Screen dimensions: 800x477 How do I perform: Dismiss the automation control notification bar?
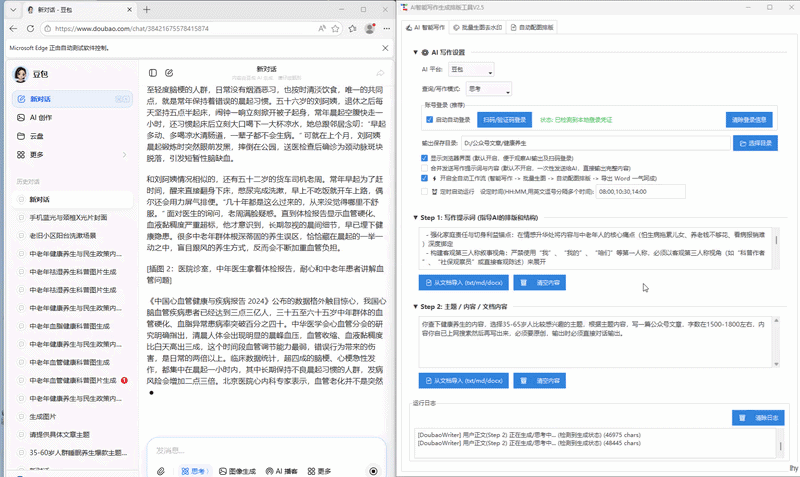pyautogui.click(x=385, y=48)
